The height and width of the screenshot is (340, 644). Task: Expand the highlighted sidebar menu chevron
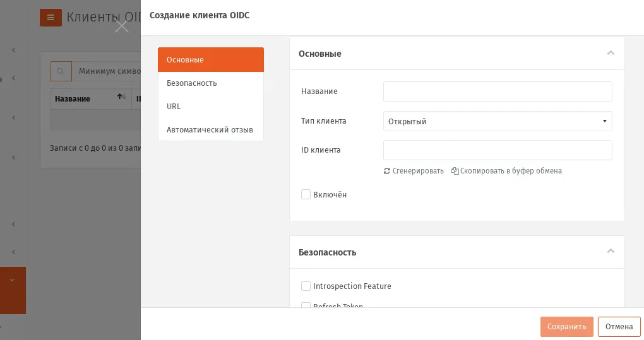(13, 280)
